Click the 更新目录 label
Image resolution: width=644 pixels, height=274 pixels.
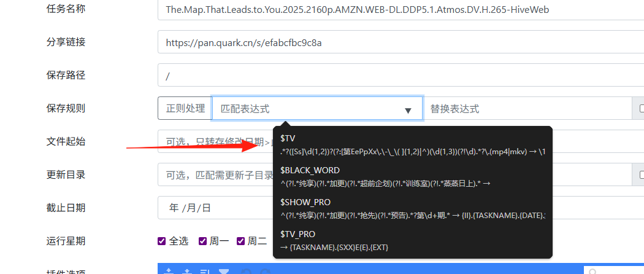(66, 174)
